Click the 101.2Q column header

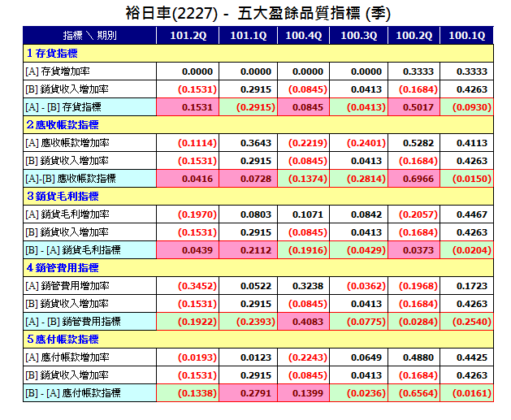188,35
